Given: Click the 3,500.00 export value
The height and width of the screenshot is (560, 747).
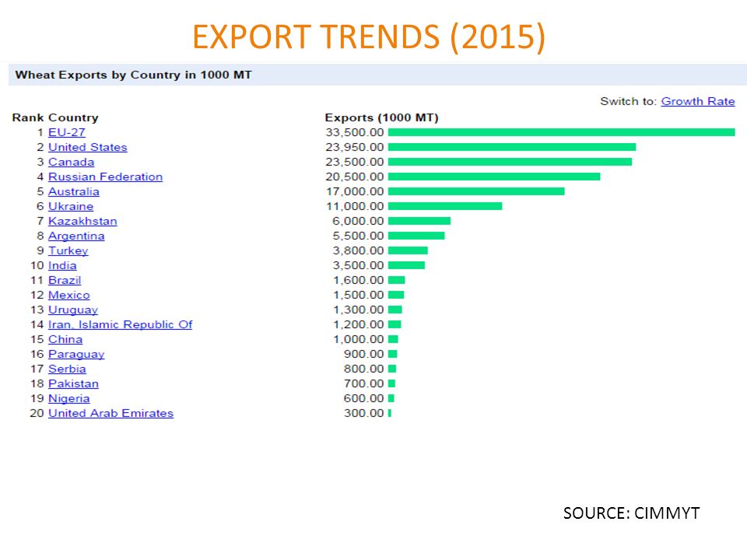Looking at the screenshot, I should [358, 265].
